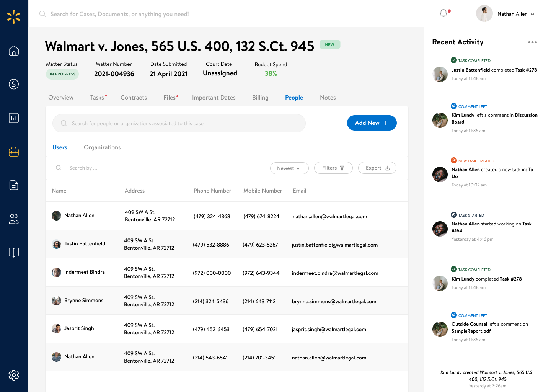Click the notification bell icon
This screenshot has width=551, height=392.
tap(443, 13)
